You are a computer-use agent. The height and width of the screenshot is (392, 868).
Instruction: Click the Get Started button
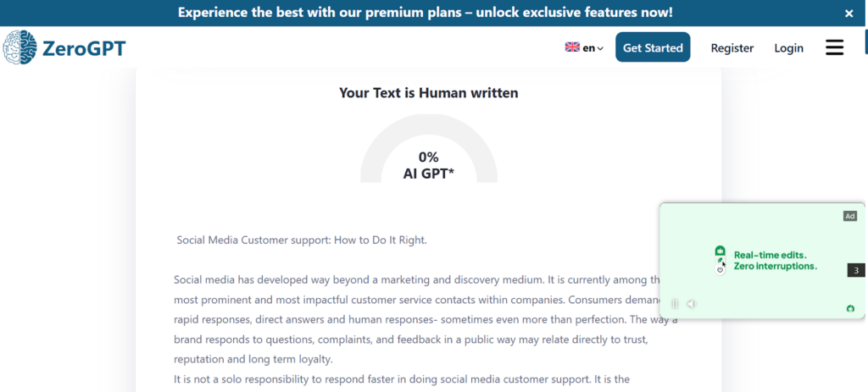(653, 47)
